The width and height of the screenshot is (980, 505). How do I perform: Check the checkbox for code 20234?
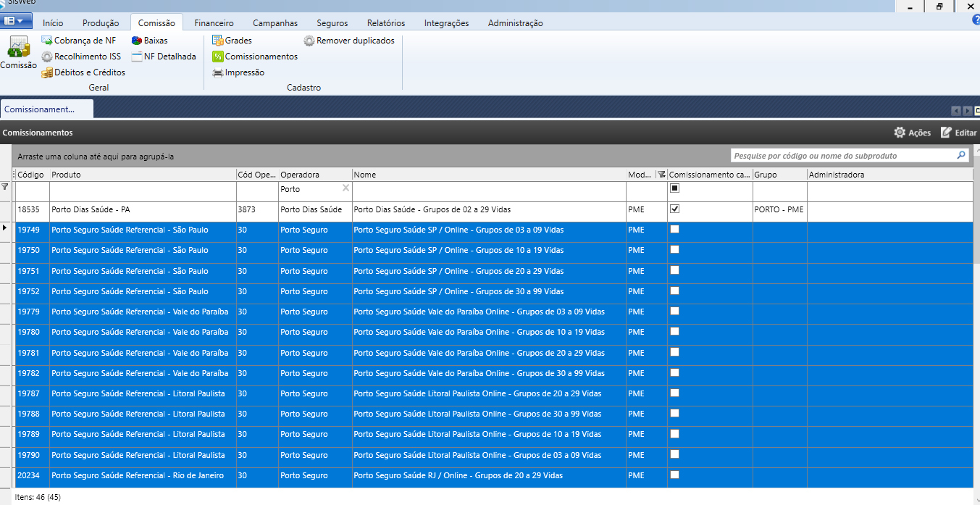tap(674, 475)
